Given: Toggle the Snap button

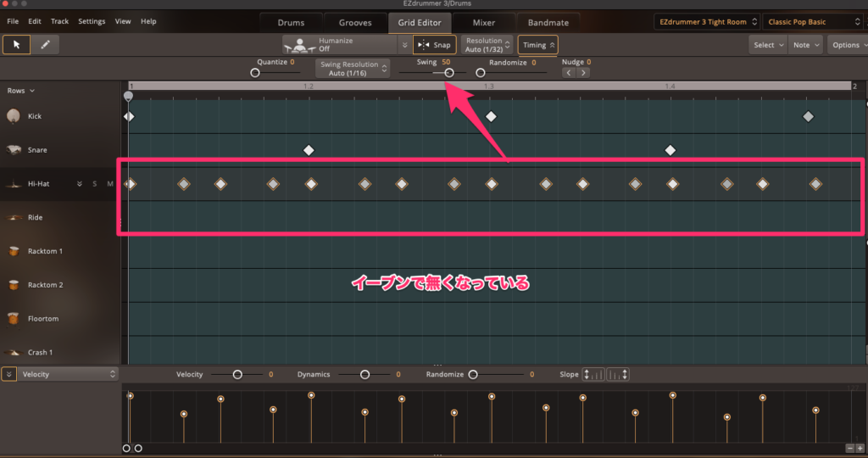Looking at the screenshot, I should [433, 45].
